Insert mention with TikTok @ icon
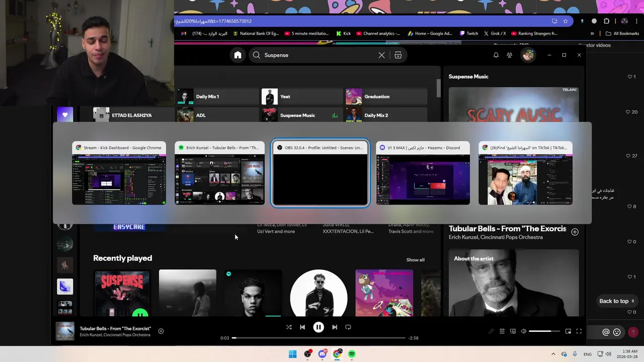 coord(606,332)
